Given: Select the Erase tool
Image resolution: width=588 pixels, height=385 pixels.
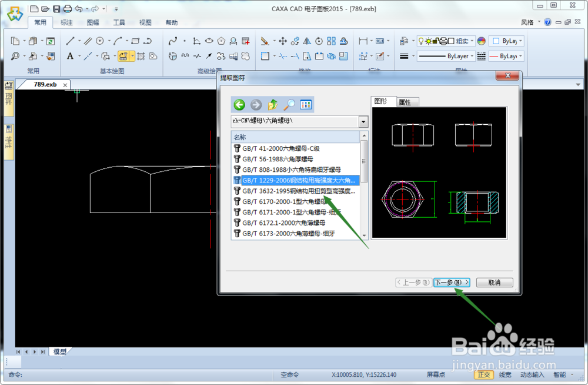Looking at the screenshot, I should 265,41.
